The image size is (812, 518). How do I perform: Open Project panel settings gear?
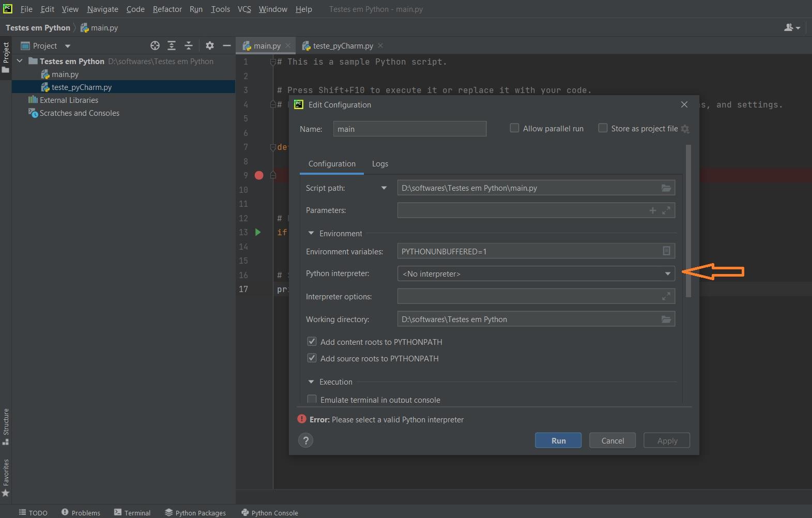(209, 45)
